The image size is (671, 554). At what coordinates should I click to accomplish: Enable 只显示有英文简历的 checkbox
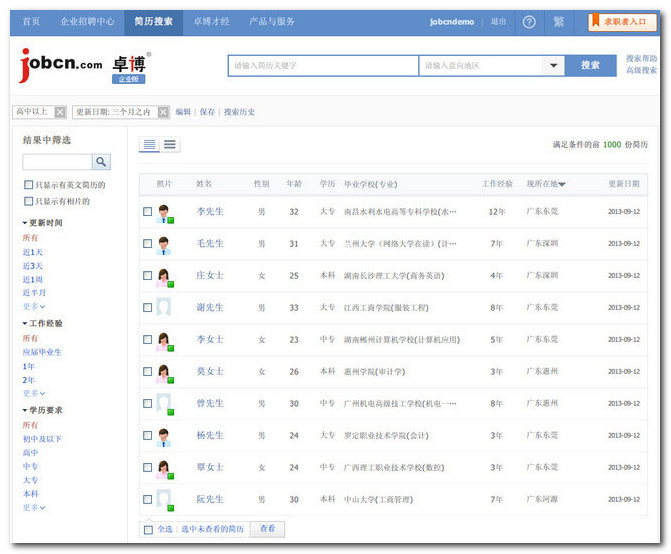pyautogui.click(x=28, y=185)
